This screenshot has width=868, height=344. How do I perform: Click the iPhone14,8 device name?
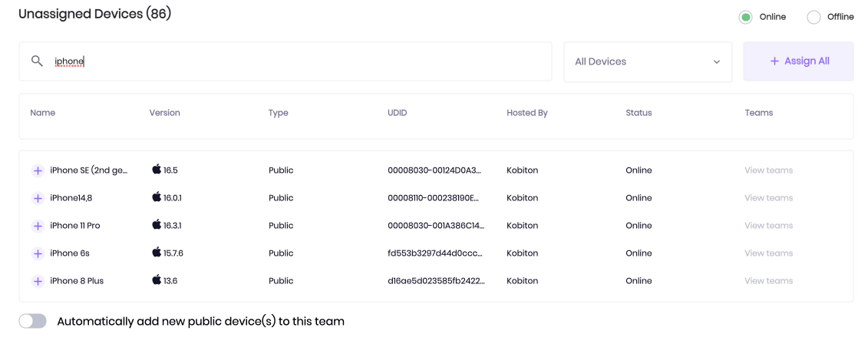71,198
